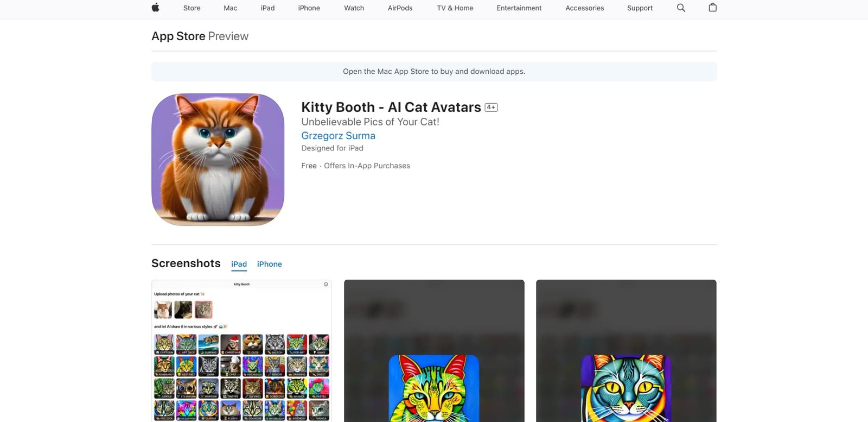
Task: Open the Accessories menu item
Action: 585,8
